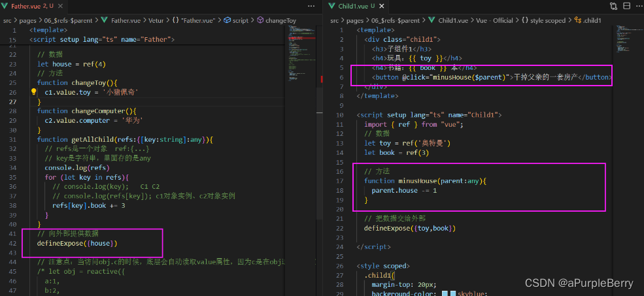Click the lightbulb quick-fix icon on line 26
644x296 pixels.
tap(34, 92)
